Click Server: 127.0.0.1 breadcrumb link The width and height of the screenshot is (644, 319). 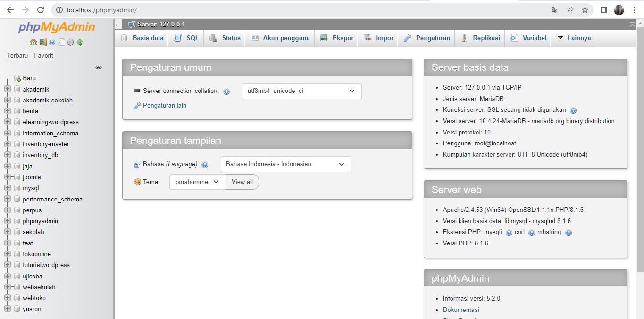coord(161,25)
